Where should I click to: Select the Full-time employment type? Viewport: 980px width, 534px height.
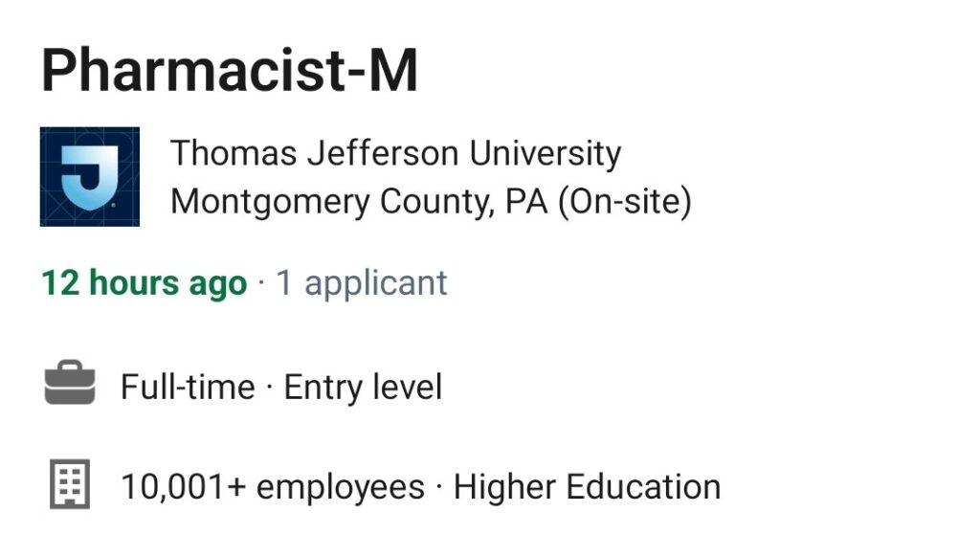189,387
